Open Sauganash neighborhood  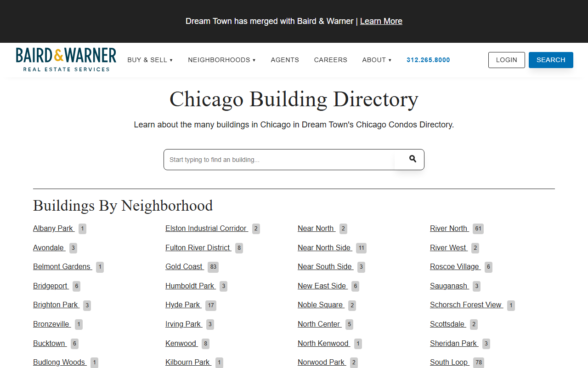[449, 286]
